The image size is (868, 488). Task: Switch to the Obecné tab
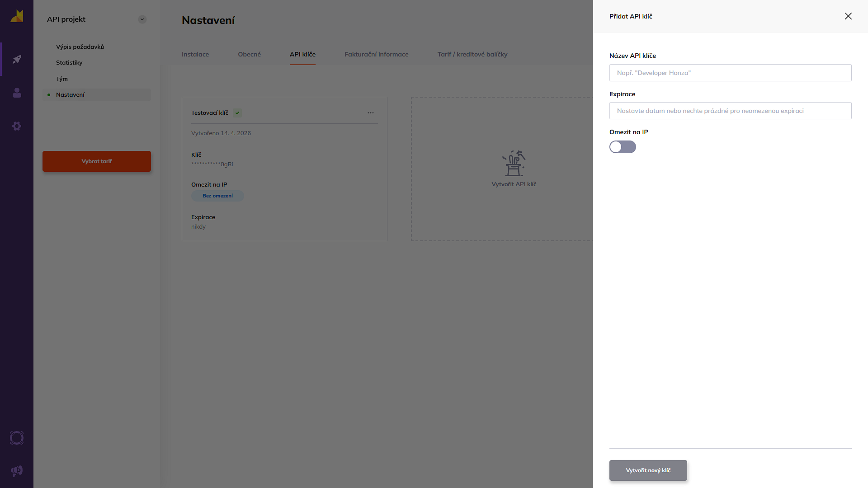click(249, 54)
